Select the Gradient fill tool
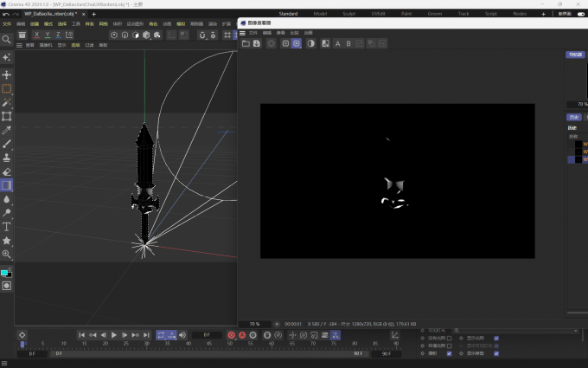This screenshot has width=588, height=368. click(x=6, y=185)
